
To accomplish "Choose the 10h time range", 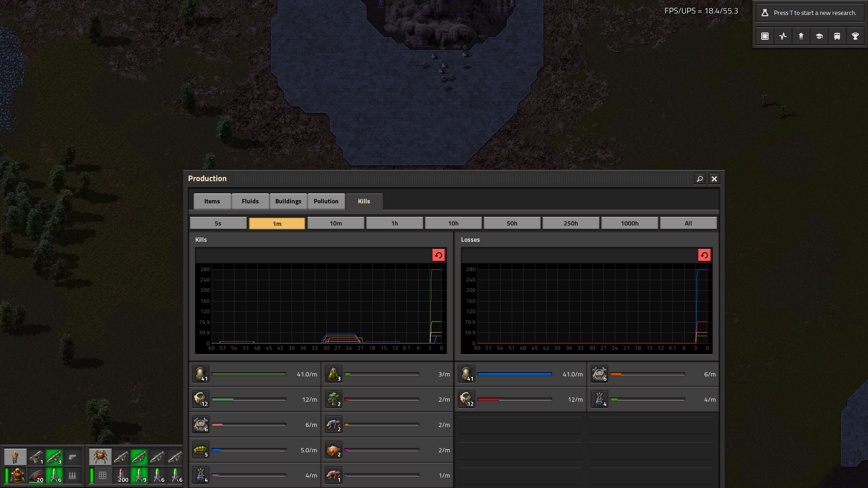I will 453,223.
